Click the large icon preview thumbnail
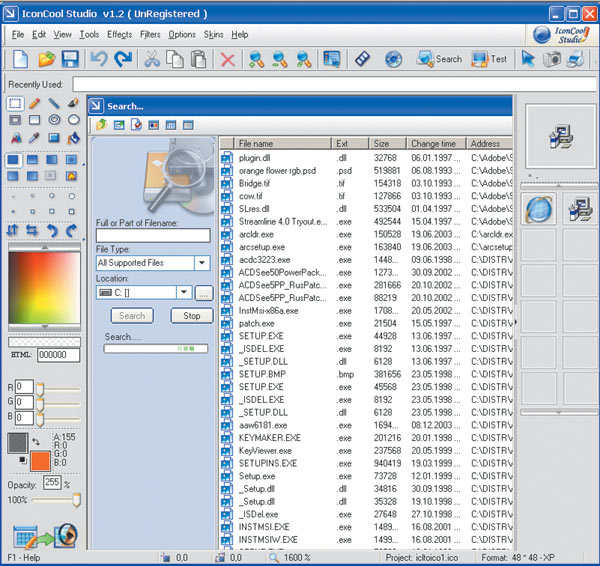The image size is (600, 566). click(x=561, y=137)
